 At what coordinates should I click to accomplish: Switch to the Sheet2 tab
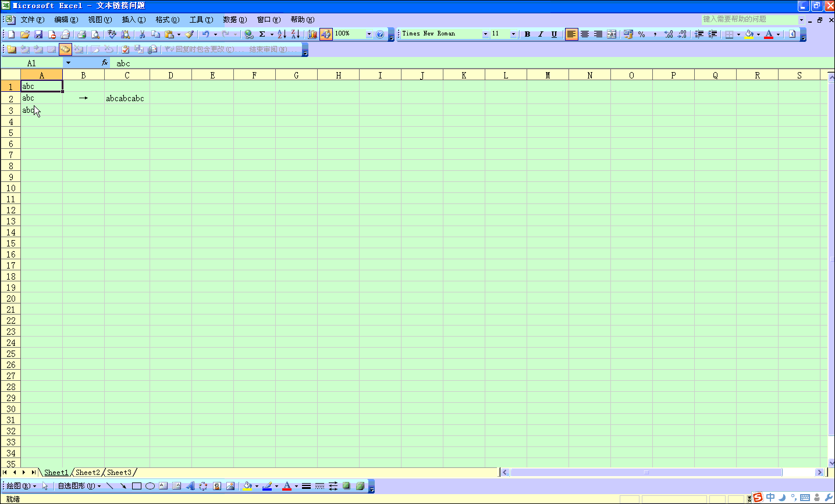[88, 473]
